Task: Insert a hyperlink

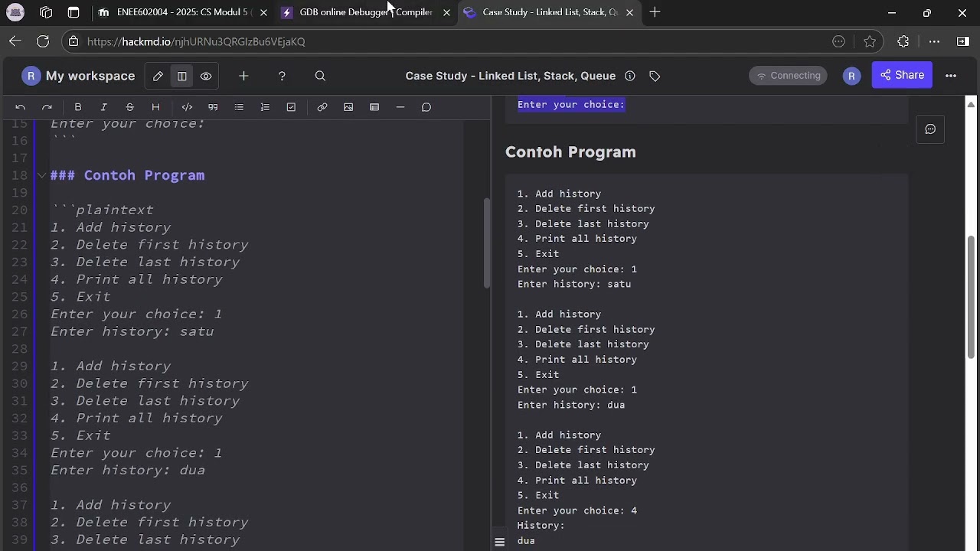Action: [x=322, y=107]
